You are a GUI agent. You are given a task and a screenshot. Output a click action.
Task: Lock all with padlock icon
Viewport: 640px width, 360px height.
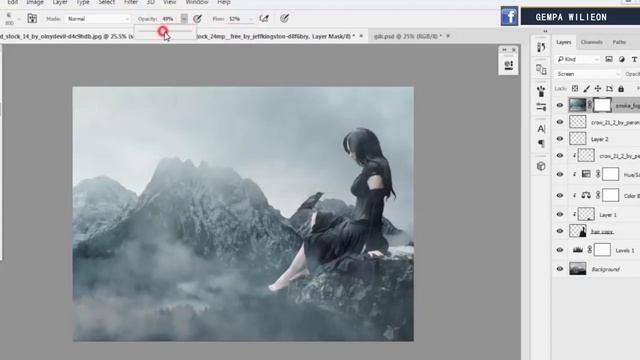[621, 89]
